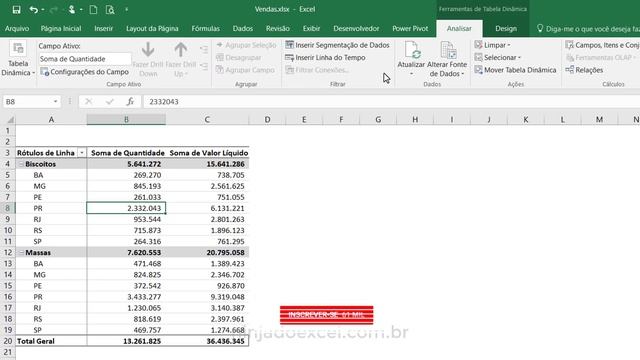Select the Soma de Quantidade header cell

(x=126, y=153)
